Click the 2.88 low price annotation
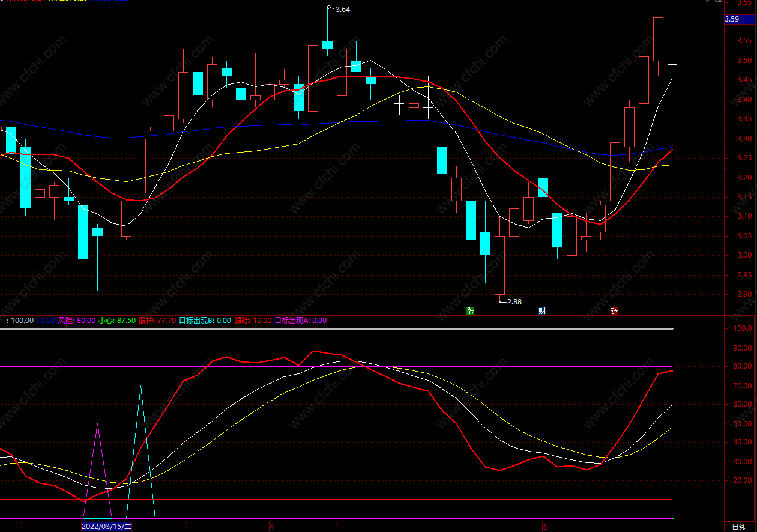757x532 pixels. [514, 301]
